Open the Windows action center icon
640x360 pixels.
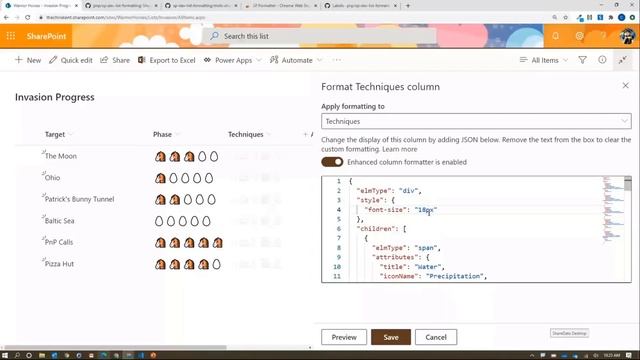629,355
